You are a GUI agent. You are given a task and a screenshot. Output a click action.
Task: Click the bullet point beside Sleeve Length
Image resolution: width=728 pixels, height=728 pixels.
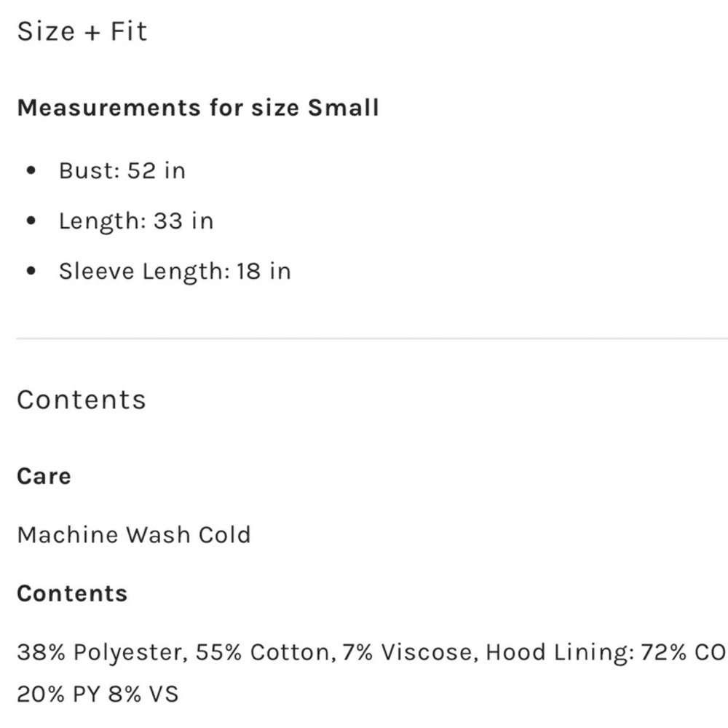point(31,272)
